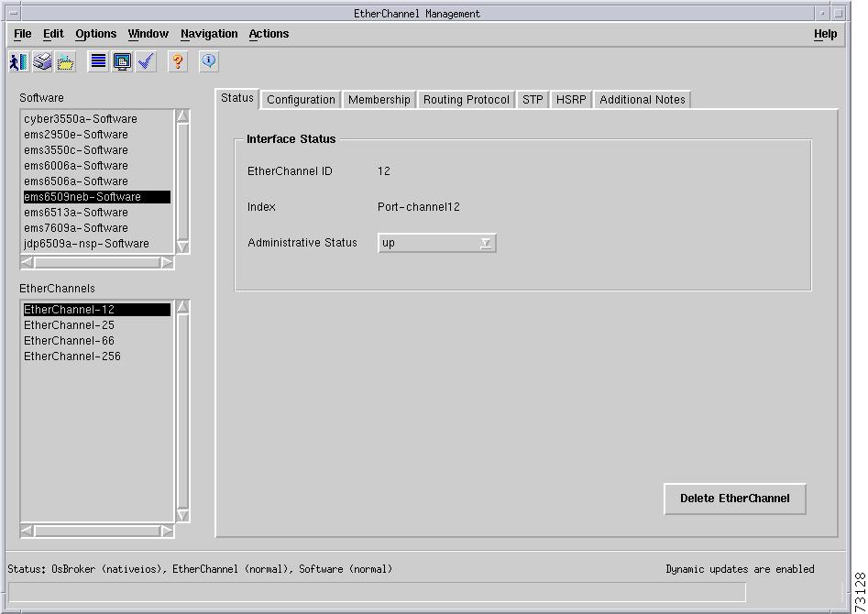This screenshot has height=614, width=868.
Task: Click the Software list scroll-left arrow
Action: tap(27, 262)
